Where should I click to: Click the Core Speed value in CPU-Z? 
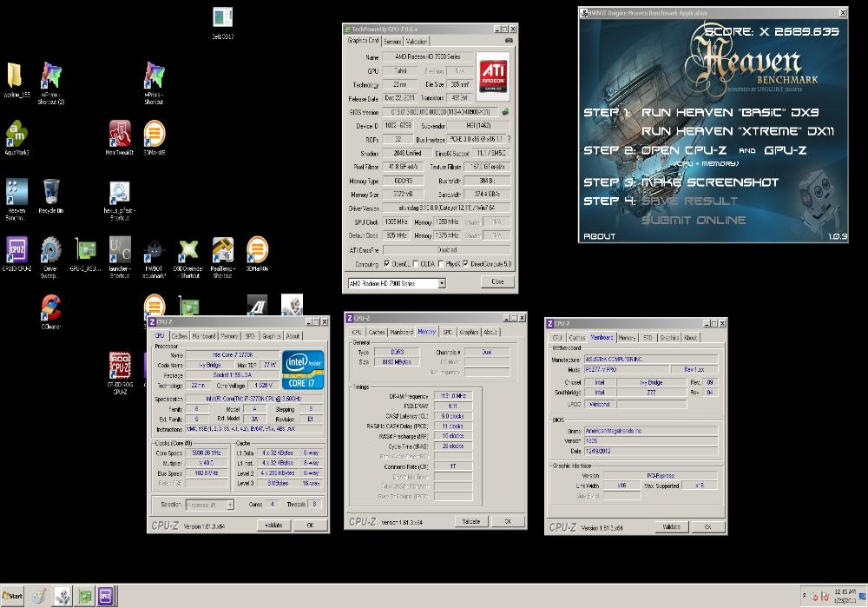point(206,453)
